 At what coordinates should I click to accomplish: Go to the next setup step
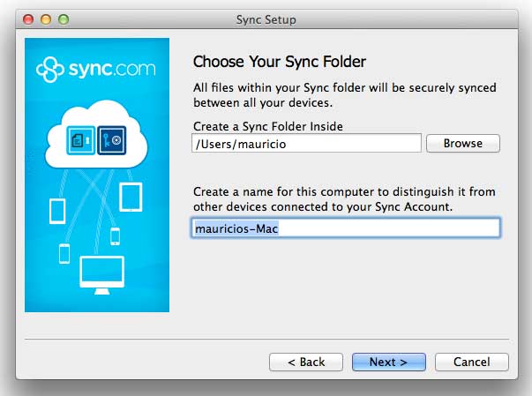[389, 362]
